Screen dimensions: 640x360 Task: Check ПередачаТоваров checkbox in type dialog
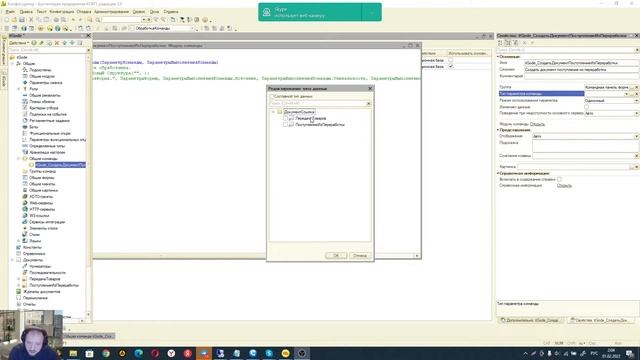[x=285, y=118]
